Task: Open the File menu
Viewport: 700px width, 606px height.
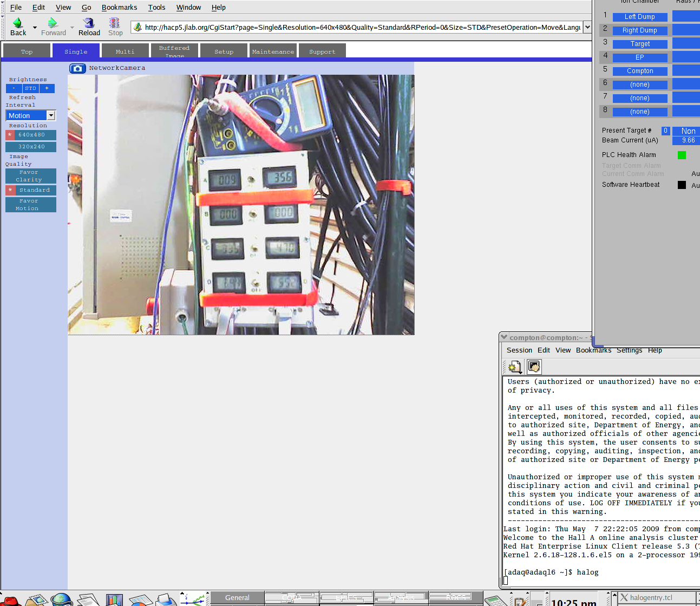Action: (x=16, y=8)
